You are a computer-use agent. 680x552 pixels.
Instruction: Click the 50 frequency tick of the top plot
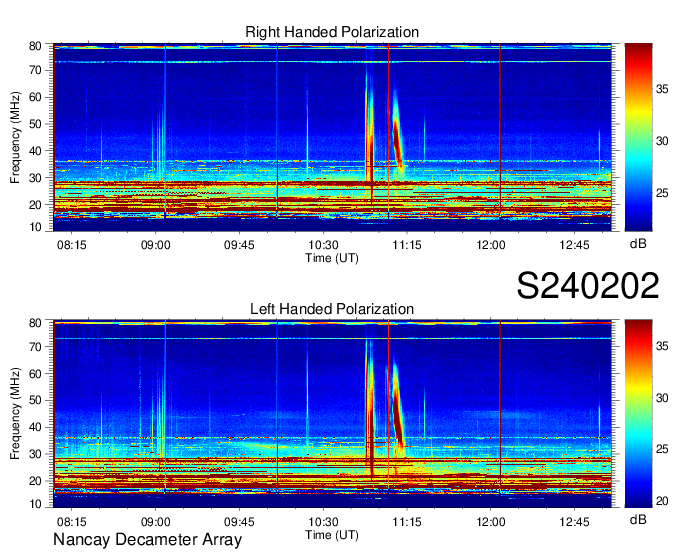[35, 124]
